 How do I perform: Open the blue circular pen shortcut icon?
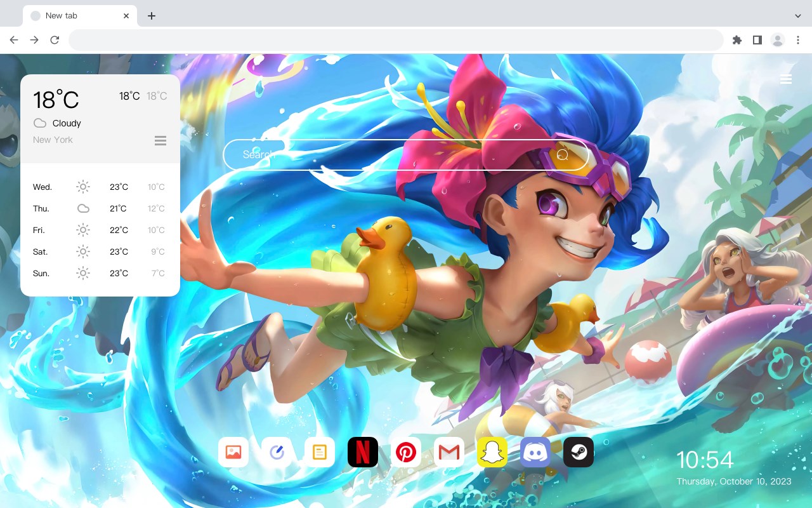[277, 452]
